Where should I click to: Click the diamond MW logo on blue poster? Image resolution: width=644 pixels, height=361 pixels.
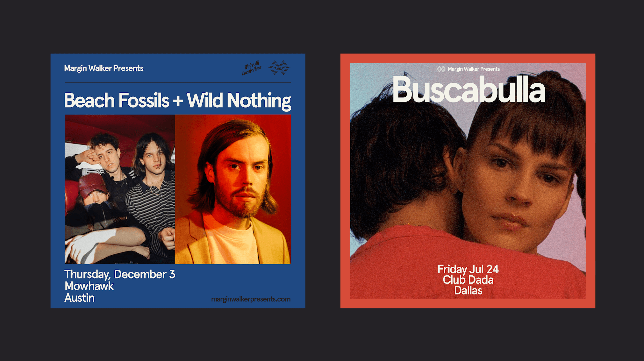pos(279,68)
